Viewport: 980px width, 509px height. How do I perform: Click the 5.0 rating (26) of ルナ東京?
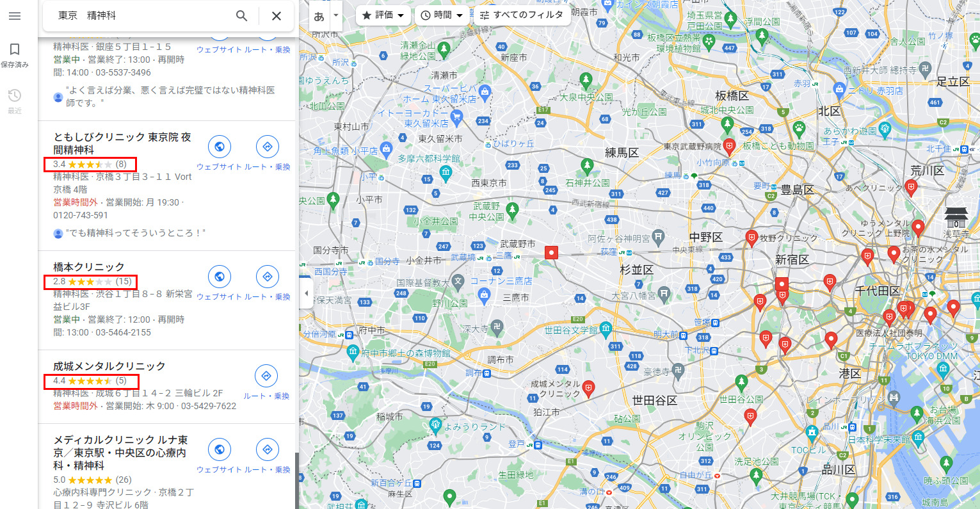click(92, 480)
